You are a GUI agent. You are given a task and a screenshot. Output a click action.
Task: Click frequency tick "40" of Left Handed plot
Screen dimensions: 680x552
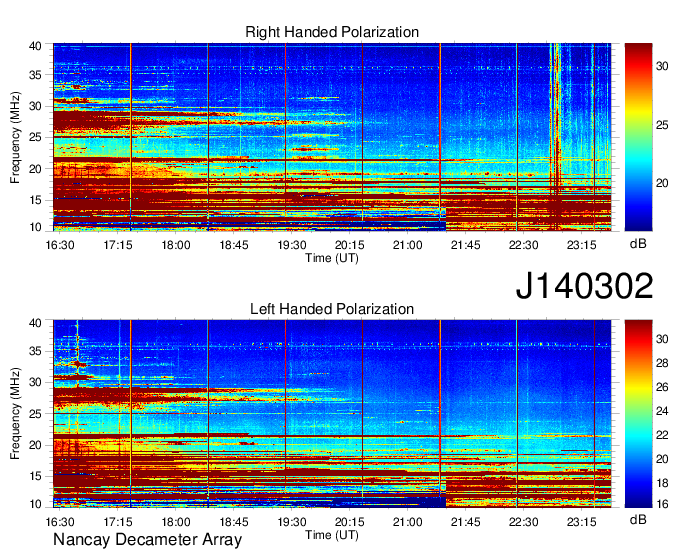coord(35,322)
